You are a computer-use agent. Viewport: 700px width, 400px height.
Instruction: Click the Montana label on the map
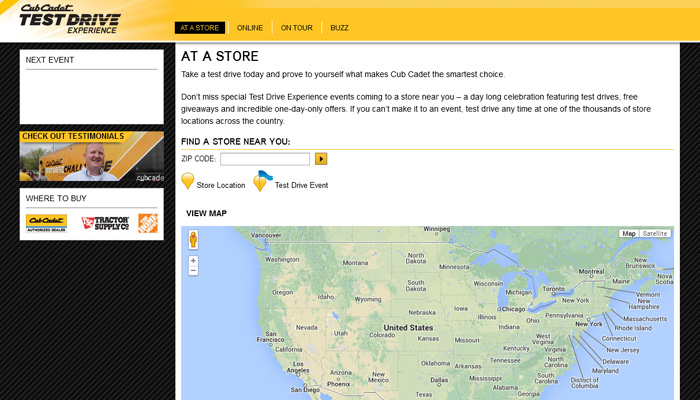(355, 263)
